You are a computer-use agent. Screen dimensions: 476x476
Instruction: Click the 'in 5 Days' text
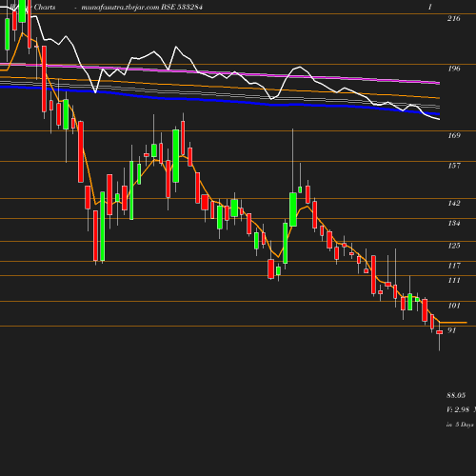click(460, 425)
